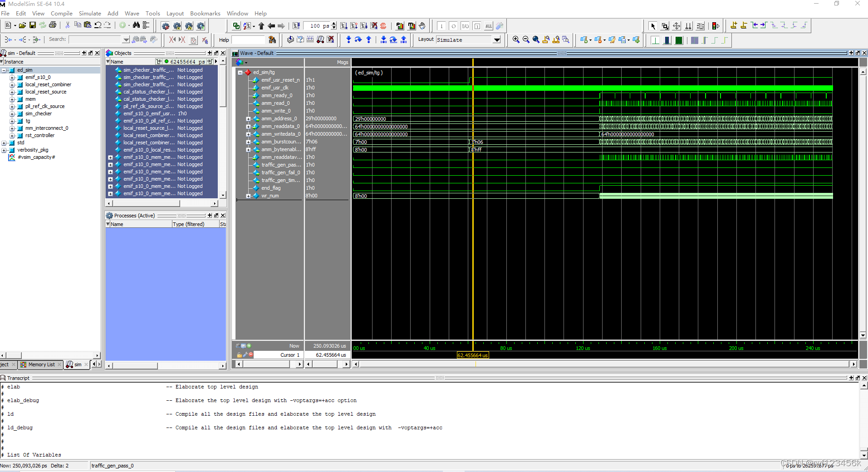Break simulation with the red stop icon
The image size is (868, 472).
tap(383, 26)
